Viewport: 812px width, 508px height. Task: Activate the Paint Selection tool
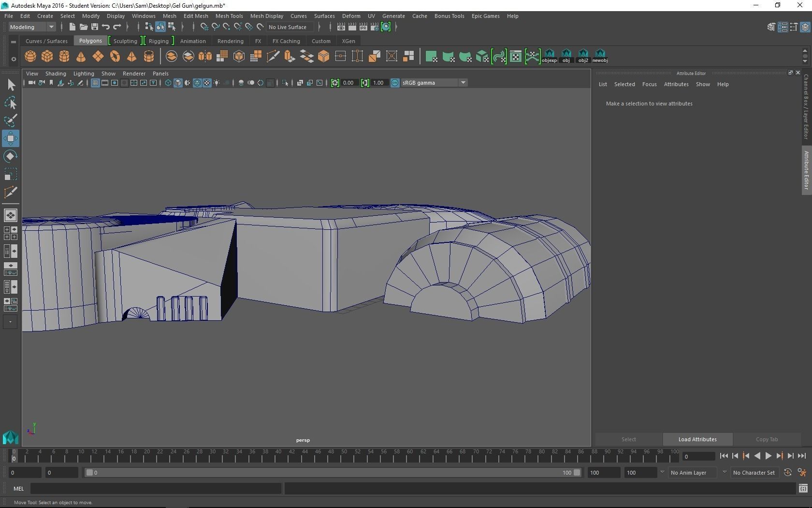click(11, 120)
